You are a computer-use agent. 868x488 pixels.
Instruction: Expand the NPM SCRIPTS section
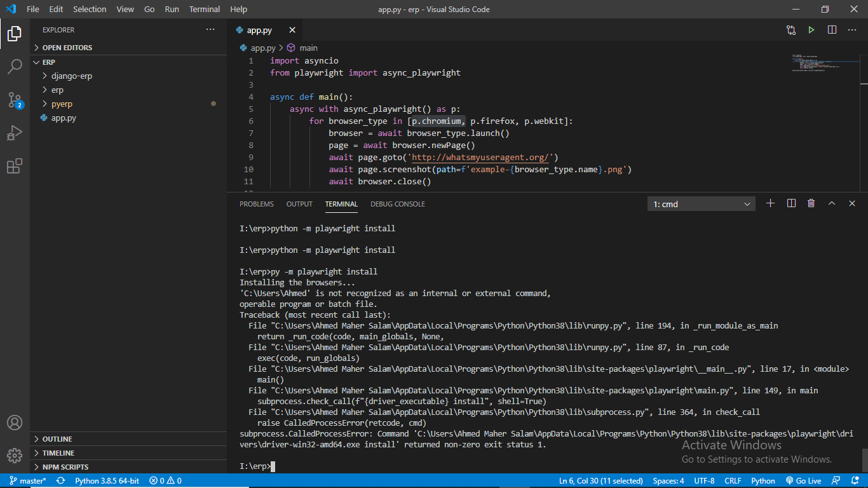click(x=128, y=467)
